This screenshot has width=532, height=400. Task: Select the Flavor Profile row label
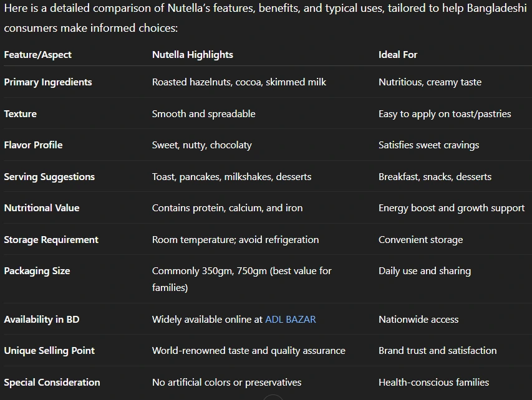click(x=33, y=145)
